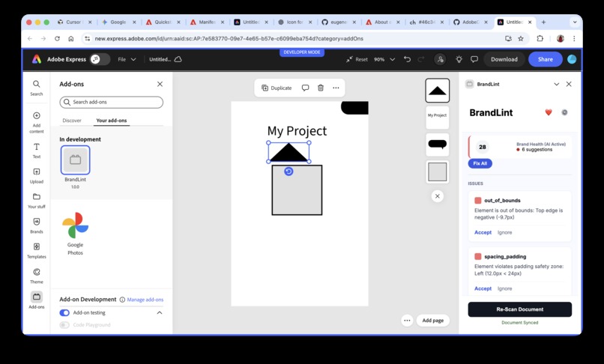The height and width of the screenshot is (364, 604).
Task: Click the Redo arrow
Action: tap(421, 59)
